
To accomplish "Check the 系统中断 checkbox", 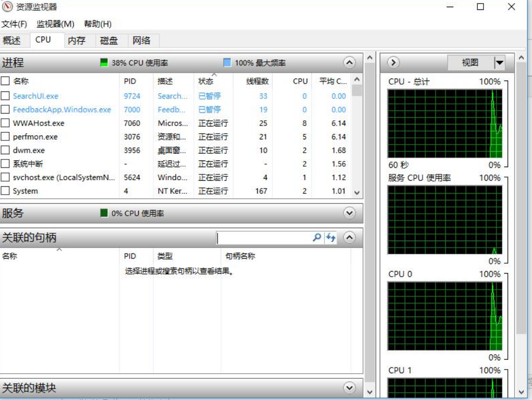I will click(5, 164).
